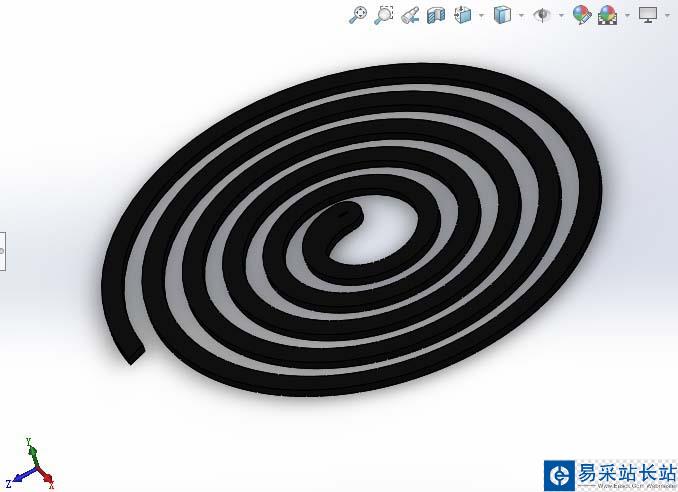Screen dimensions: 678x492
Task: Toggle the Hide/Show Items eye icon
Action: point(542,15)
